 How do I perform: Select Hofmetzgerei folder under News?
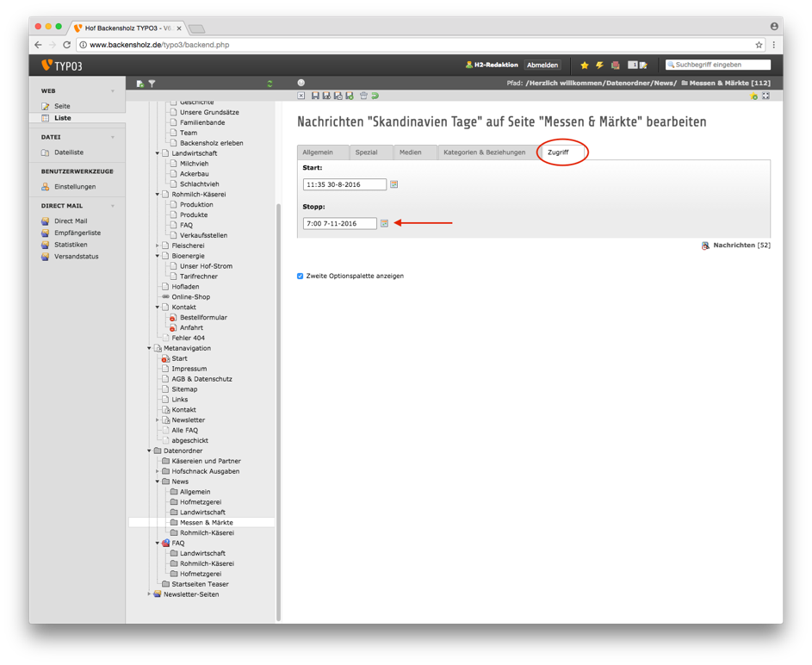pyautogui.click(x=201, y=502)
